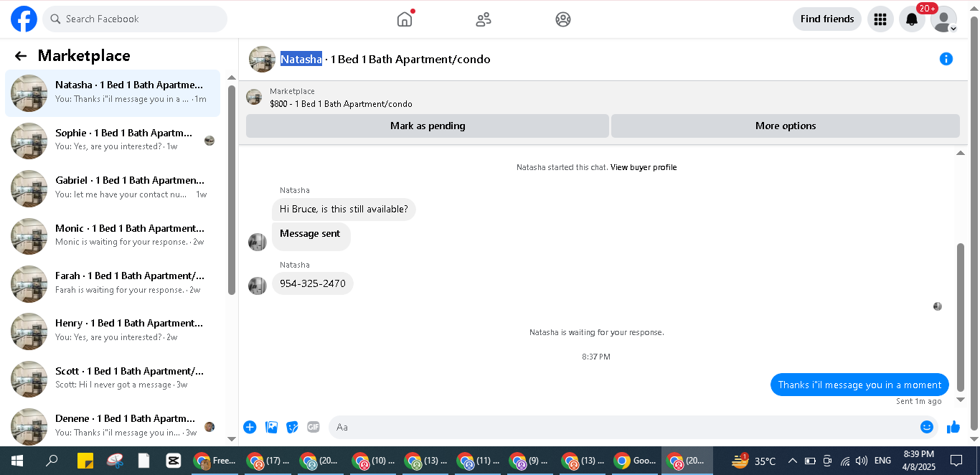This screenshot has height=475, width=980.
Task: Open Sticky Notes in taskbar
Action: point(85,461)
